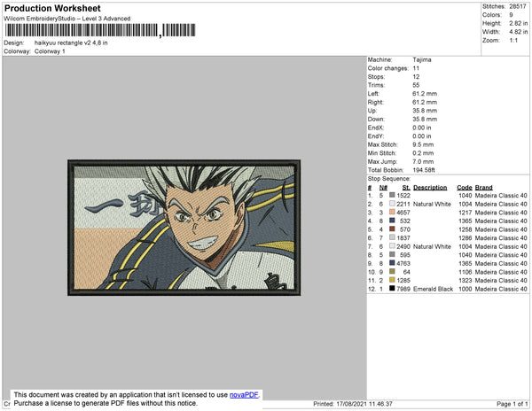The height and width of the screenshot is (411, 532).
Task: Pick the navy swatch of stop 4
Action: [392, 221]
